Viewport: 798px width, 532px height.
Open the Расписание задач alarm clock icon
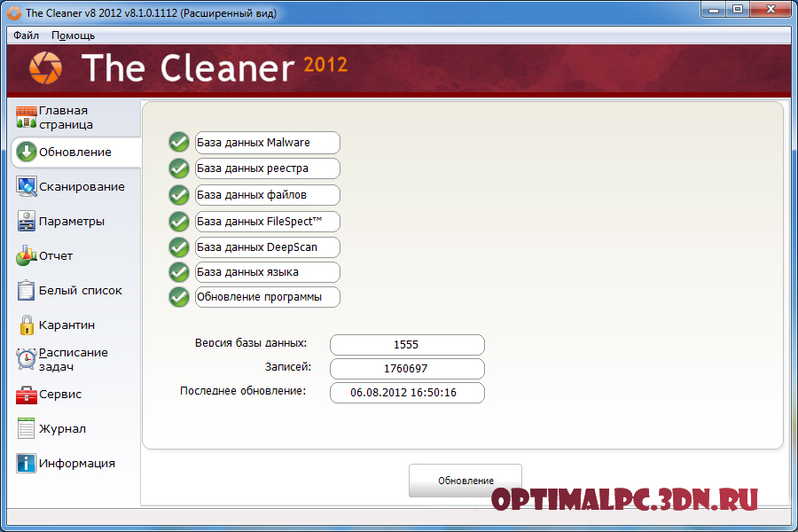[x=26, y=359]
